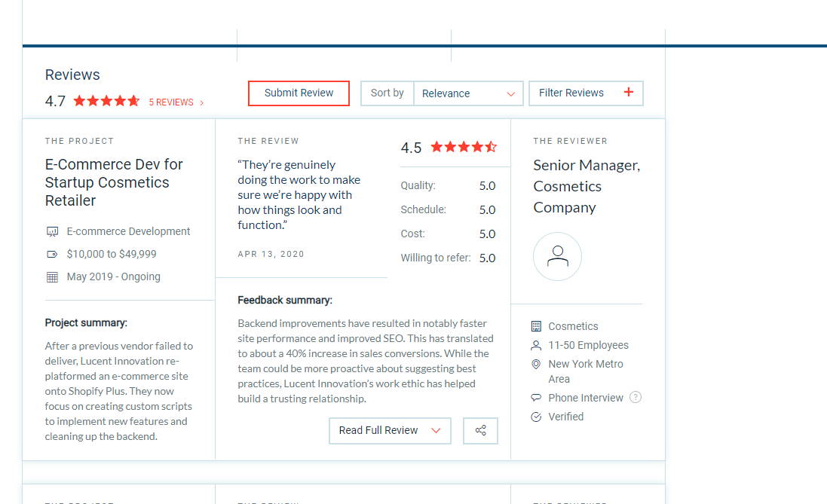
Task: Click the Sort by label
Action: tap(387, 93)
